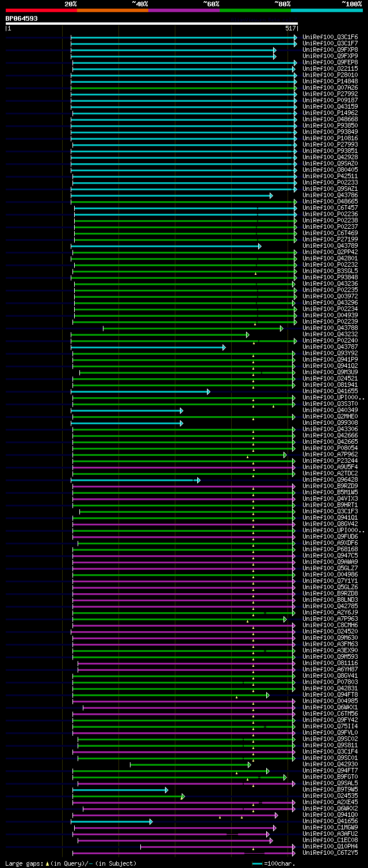Click hit label UniRef100_A6YH87
This screenshot has width=368, height=868.
point(330,670)
